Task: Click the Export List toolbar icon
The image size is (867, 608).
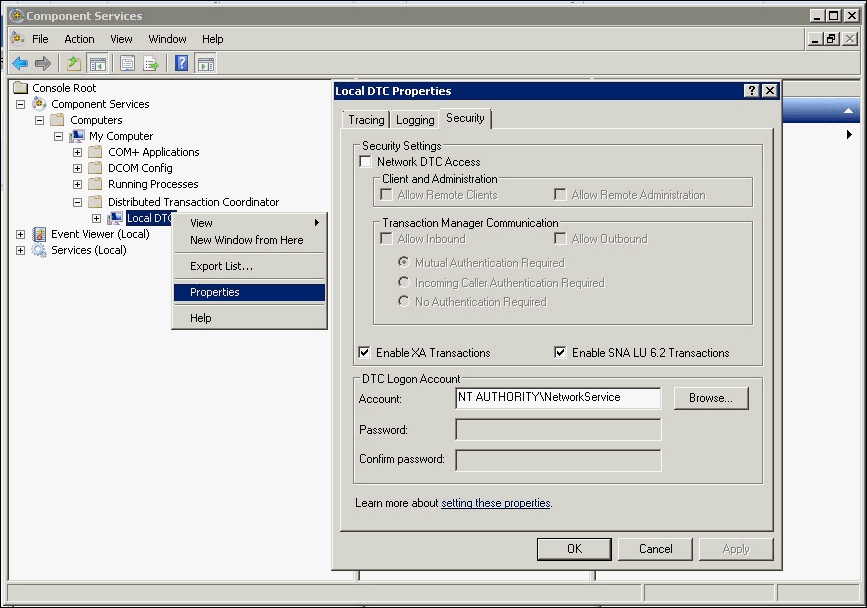Action: (x=151, y=64)
